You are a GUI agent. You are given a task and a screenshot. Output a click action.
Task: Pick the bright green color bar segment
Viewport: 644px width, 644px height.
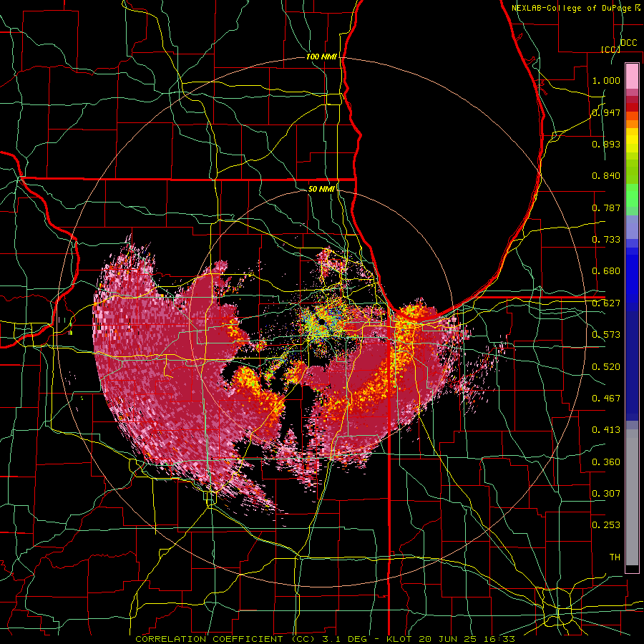pyautogui.click(x=632, y=195)
